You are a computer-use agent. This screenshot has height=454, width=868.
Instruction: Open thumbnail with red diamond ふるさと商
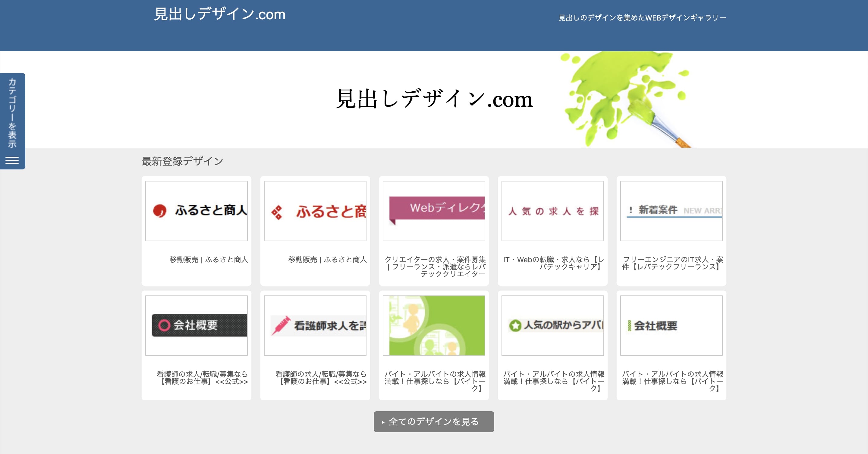click(315, 211)
